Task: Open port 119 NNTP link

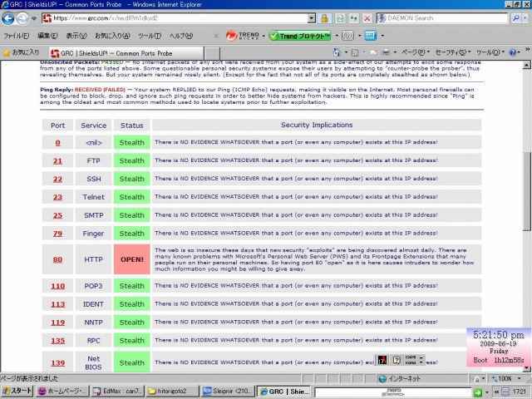Action: 57,323
